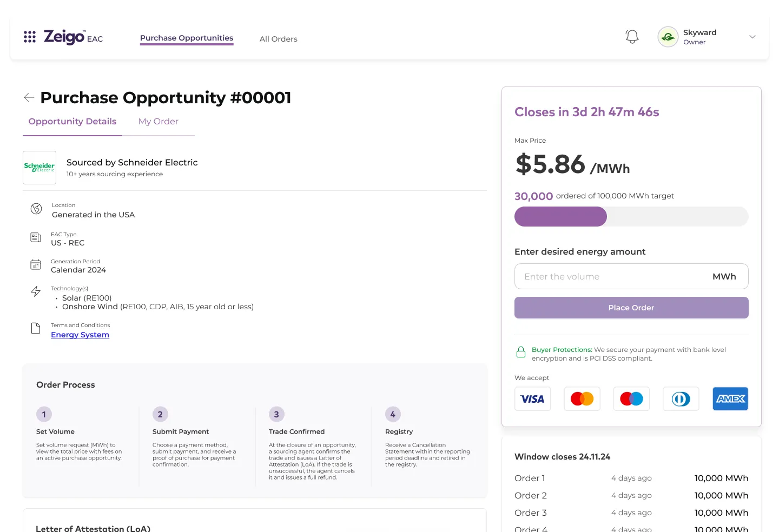Click the ordered MWh progress bar
The width and height of the screenshot is (779, 532).
click(x=631, y=216)
